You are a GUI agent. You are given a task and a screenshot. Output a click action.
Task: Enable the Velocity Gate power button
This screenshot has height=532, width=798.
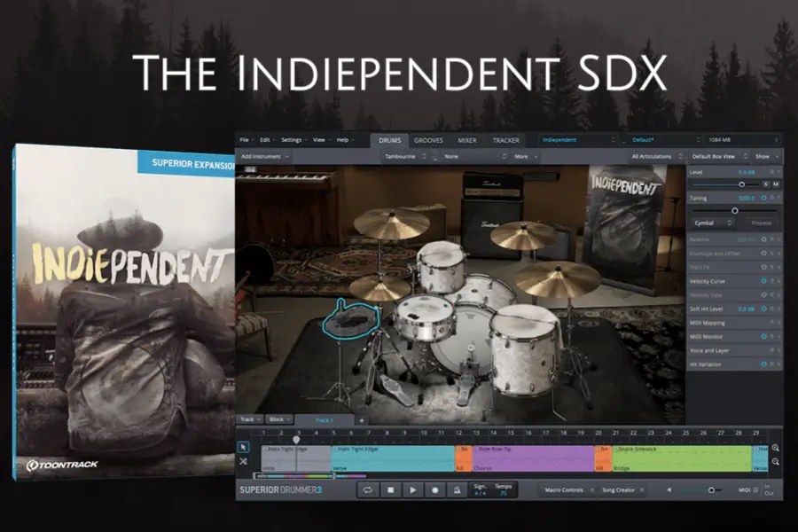(764, 294)
